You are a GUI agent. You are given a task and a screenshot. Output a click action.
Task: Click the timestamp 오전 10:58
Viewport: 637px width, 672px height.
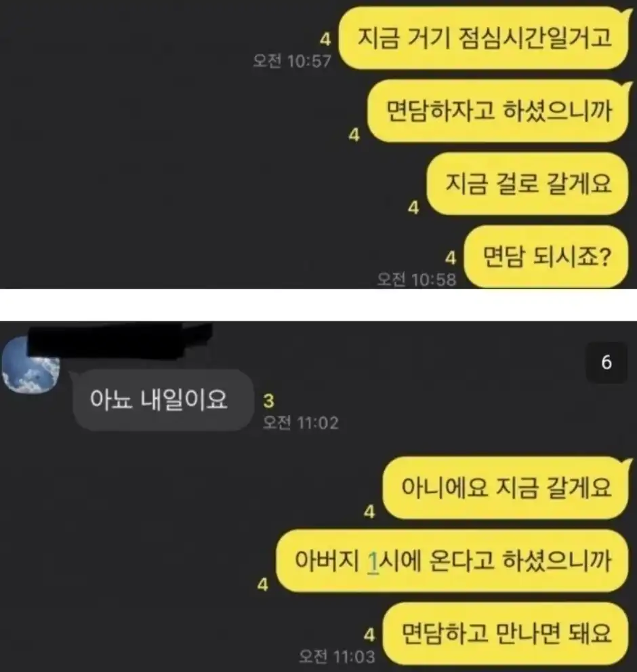(x=417, y=280)
